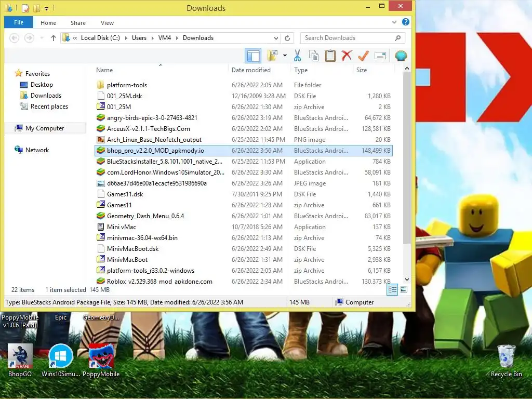The image size is (532, 399).
Task: Open PoppyMobile desktop shortcut
Action: tap(101, 361)
